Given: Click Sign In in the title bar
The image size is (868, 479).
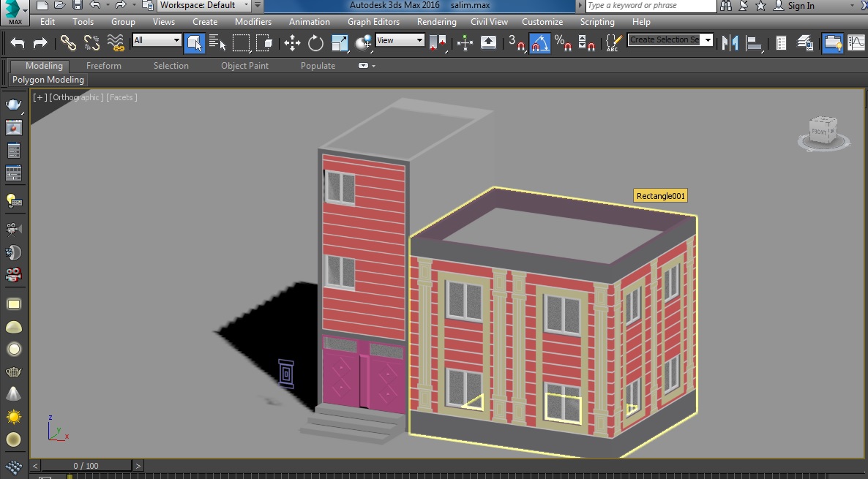Looking at the screenshot, I should coord(801,6).
